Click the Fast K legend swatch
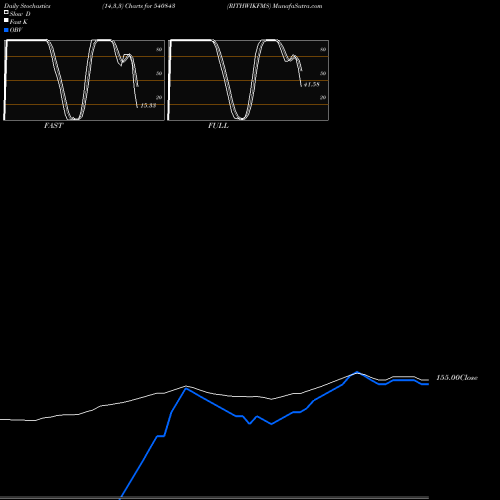Viewport: 500px width, 500px height. click(x=6, y=20)
